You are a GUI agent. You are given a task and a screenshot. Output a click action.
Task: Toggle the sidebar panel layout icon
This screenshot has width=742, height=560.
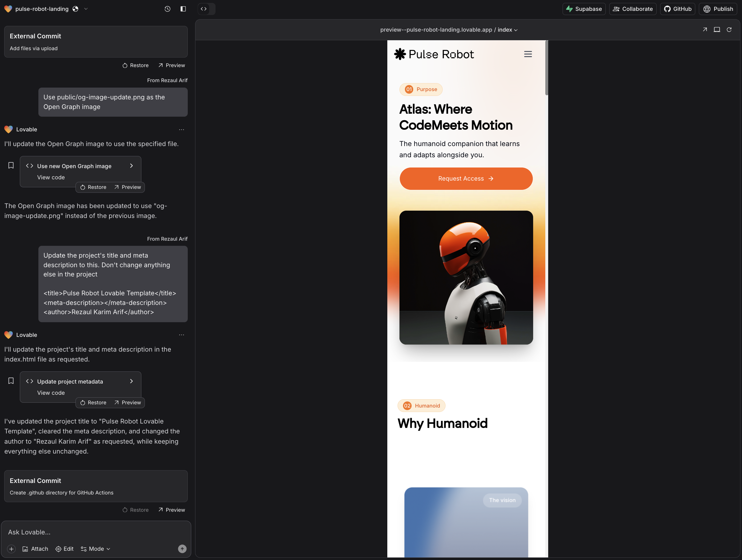(x=183, y=9)
